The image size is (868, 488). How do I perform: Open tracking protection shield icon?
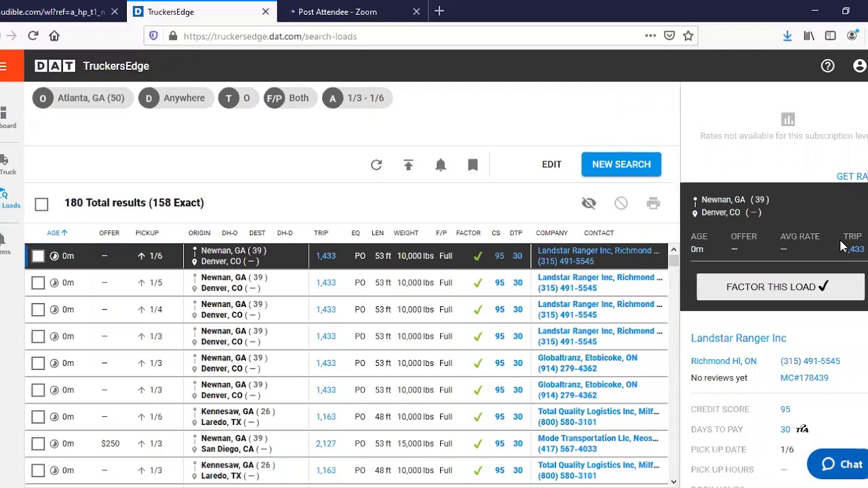pyautogui.click(x=154, y=36)
